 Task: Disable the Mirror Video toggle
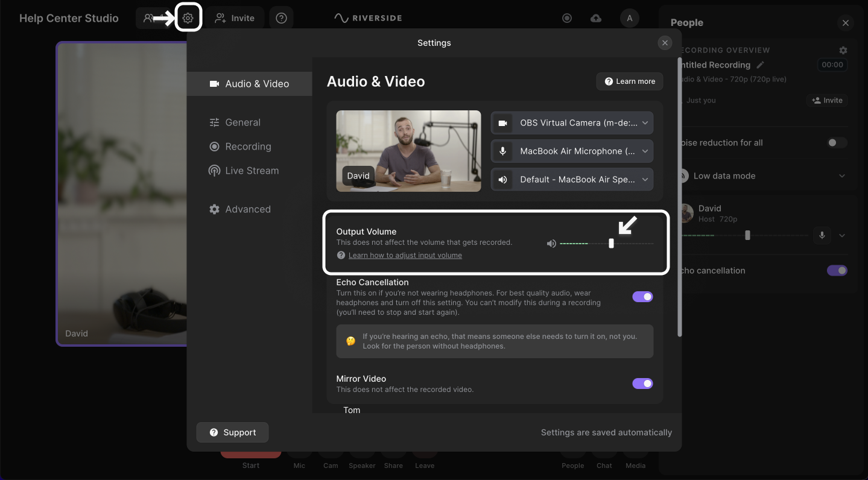click(642, 384)
